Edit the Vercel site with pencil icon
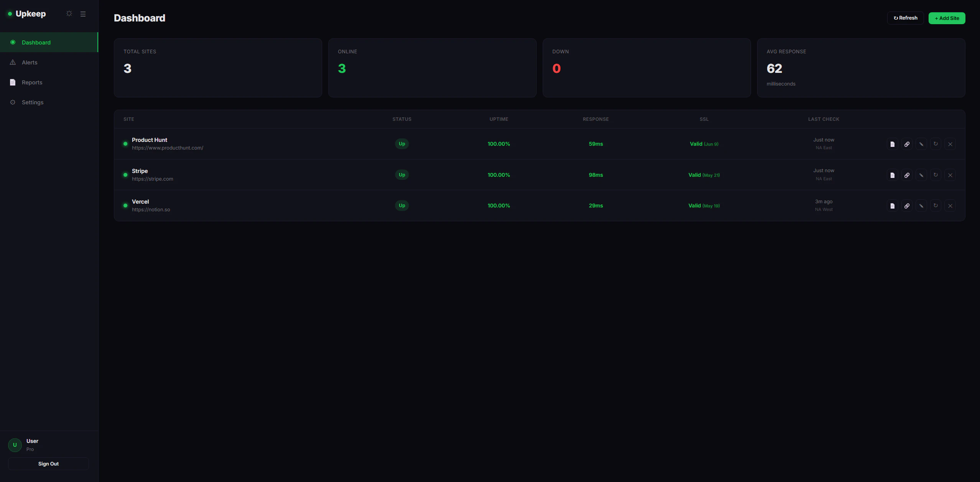This screenshot has width=980, height=482. tap(921, 206)
